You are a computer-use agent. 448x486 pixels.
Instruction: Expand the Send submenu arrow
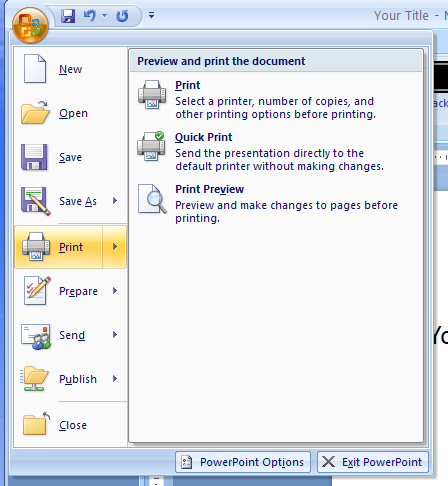click(x=115, y=335)
